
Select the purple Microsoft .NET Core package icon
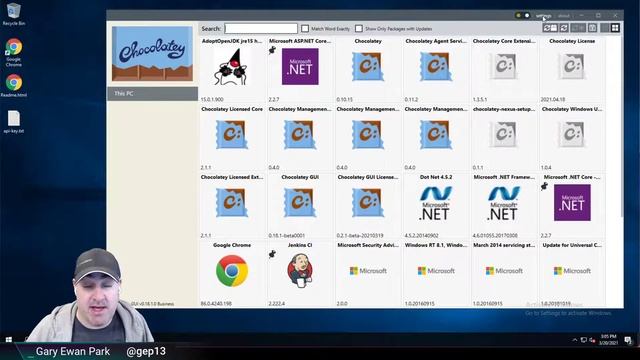(572, 202)
